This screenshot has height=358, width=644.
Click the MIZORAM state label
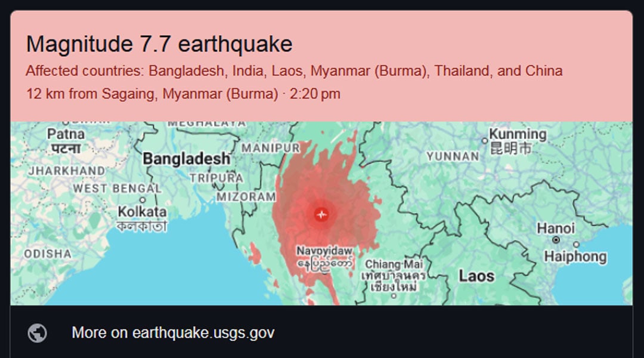(x=246, y=197)
